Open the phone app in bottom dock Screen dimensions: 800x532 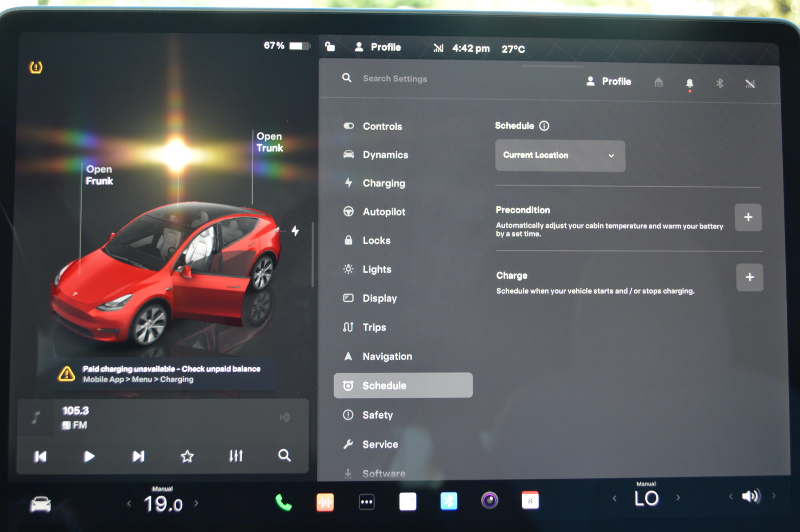point(283,502)
